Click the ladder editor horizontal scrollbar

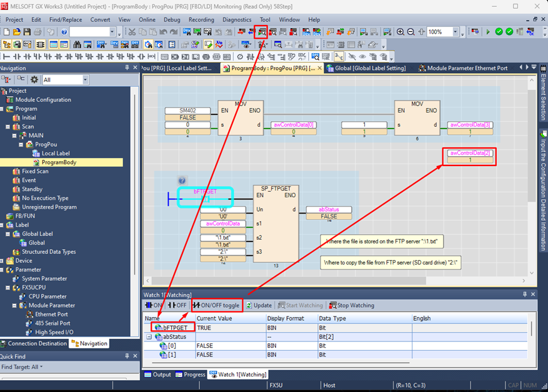click(x=289, y=281)
